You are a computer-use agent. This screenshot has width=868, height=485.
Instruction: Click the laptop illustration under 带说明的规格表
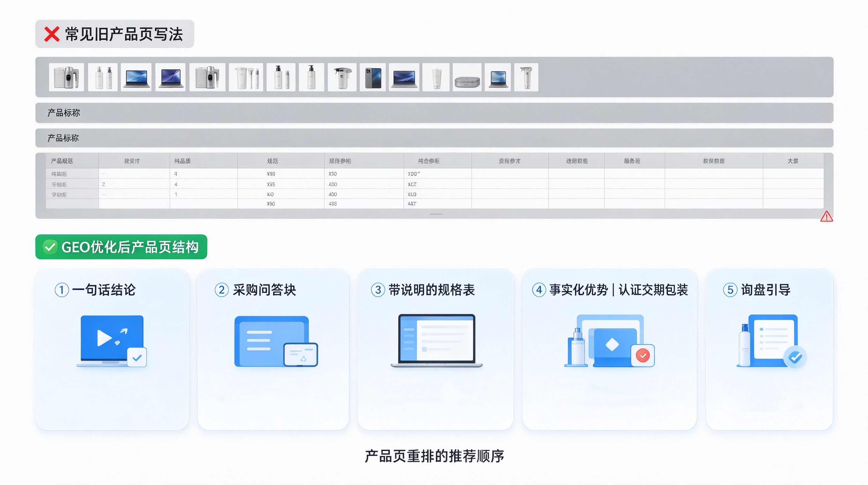(437, 340)
